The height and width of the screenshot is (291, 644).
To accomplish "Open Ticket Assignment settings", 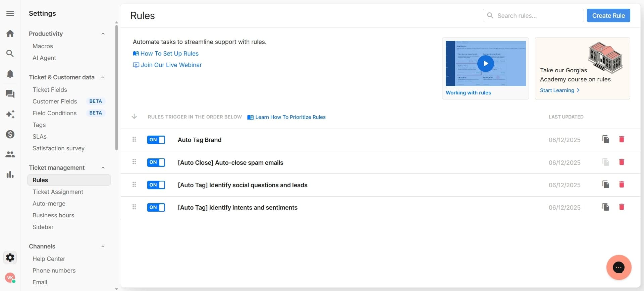I will 58,192.
